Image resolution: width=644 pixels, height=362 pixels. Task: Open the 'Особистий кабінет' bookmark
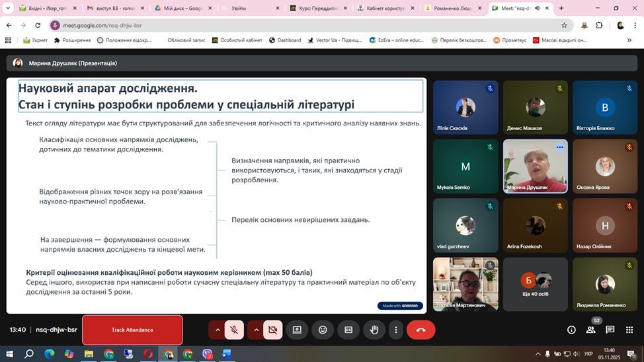point(237,40)
